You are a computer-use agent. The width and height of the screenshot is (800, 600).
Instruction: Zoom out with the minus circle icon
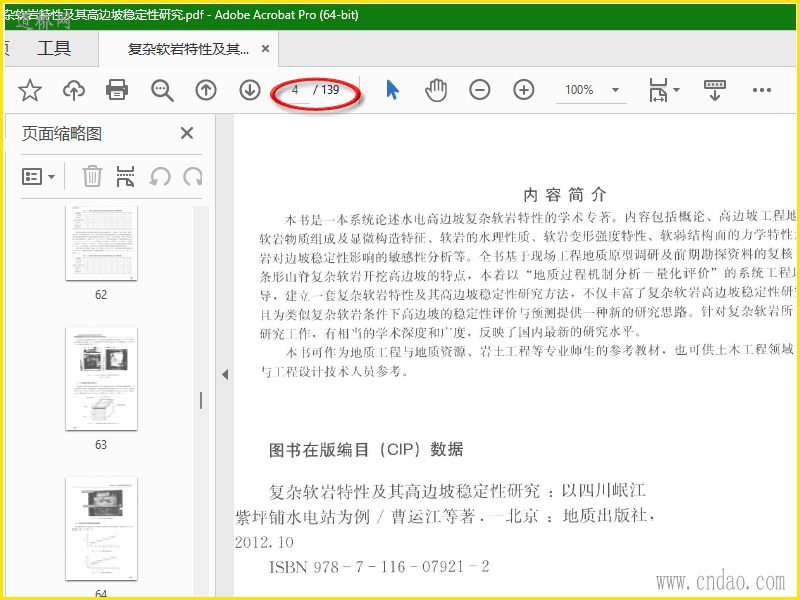coord(480,90)
